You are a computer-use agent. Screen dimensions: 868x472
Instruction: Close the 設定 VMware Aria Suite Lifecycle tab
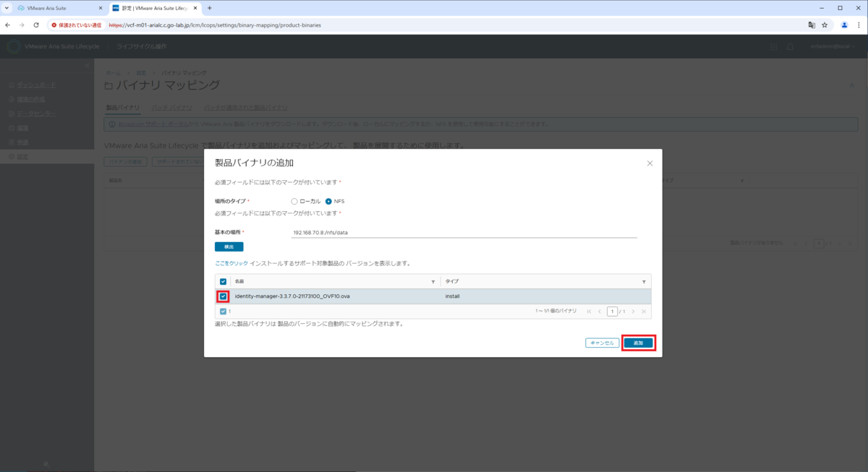[x=195, y=8]
